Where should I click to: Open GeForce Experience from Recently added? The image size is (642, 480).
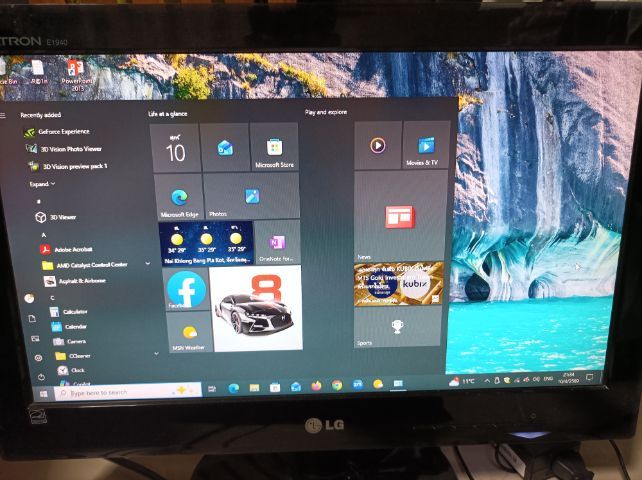pyautogui.click(x=57, y=132)
